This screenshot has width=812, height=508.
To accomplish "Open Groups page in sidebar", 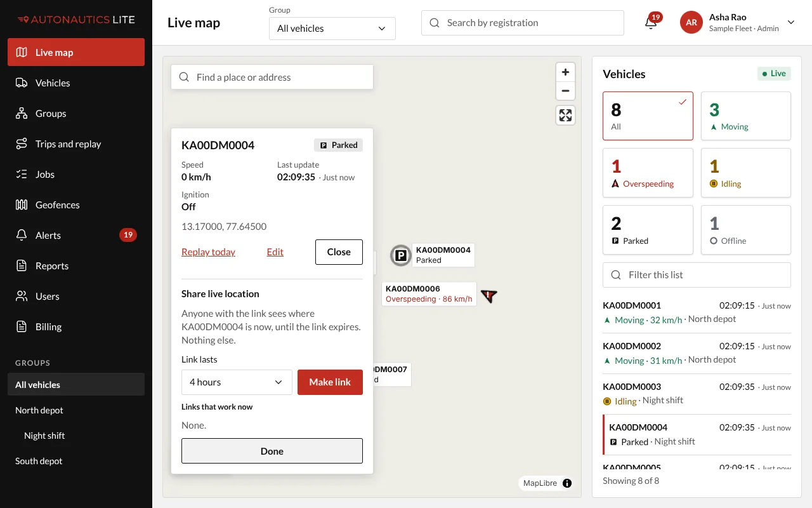I will tap(76, 113).
